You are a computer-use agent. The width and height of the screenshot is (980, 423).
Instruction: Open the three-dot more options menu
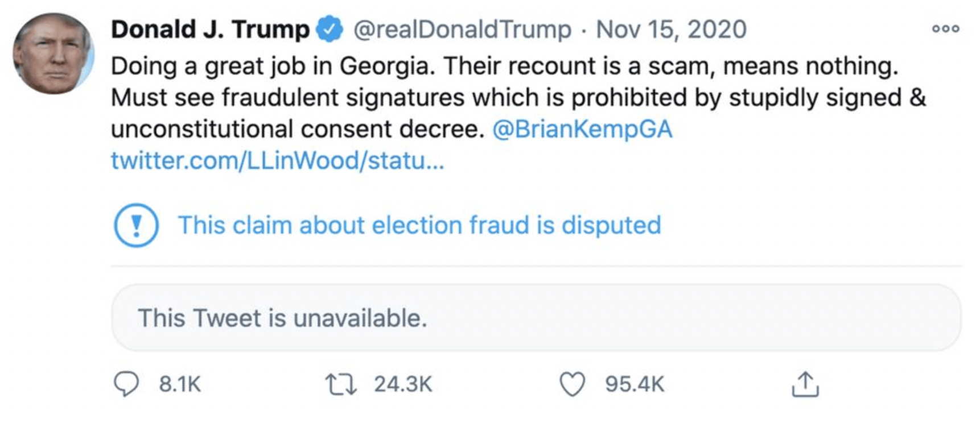[x=945, y=29]
